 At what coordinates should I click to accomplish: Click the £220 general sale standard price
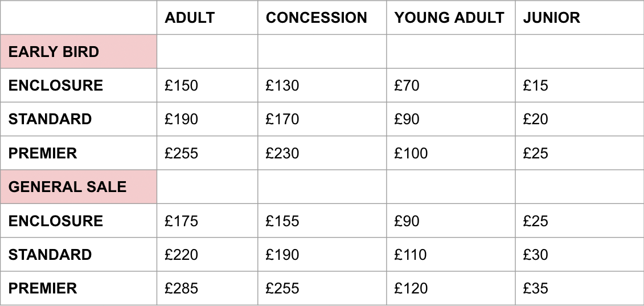pos(207,255)
